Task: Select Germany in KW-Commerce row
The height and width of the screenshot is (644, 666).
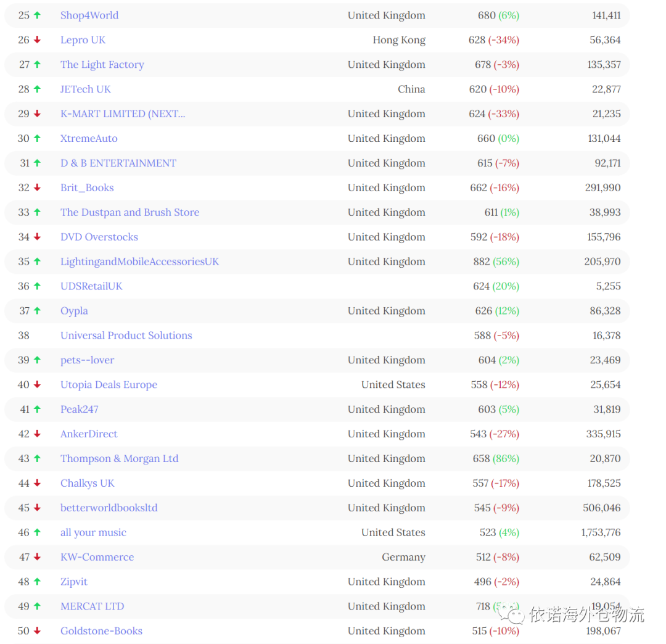Action: coord(403,558)
